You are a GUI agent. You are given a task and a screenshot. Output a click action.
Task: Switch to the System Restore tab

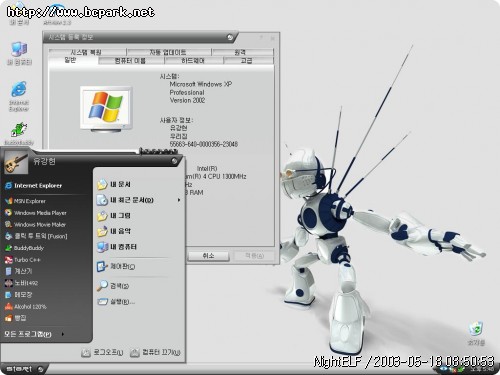click(x=87, y=52)
